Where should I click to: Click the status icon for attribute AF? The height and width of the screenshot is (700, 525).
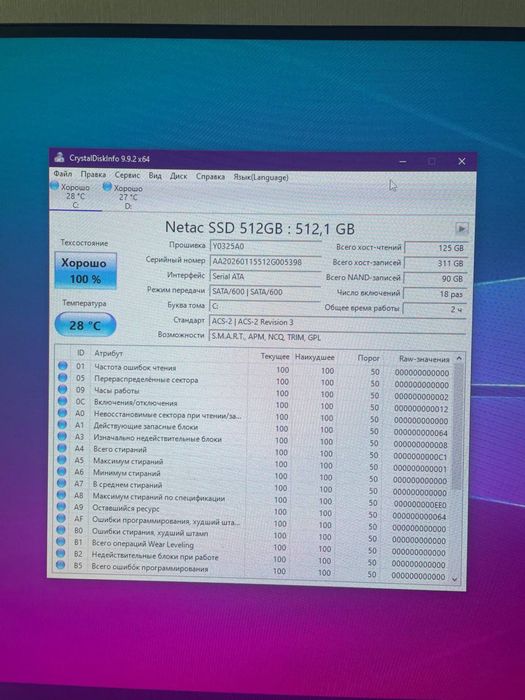tap(61, 518)
